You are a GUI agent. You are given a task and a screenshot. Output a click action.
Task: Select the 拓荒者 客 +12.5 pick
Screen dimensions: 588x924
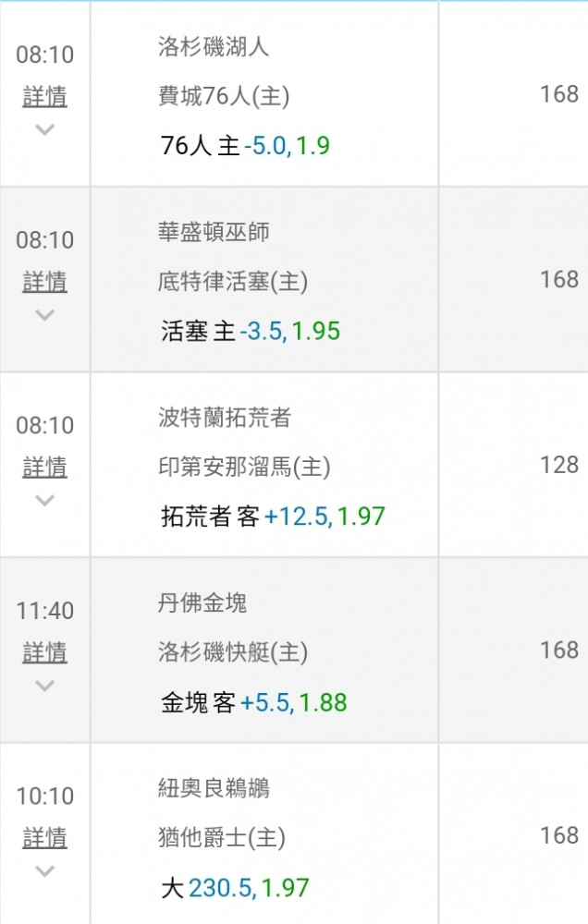point(273,517)
